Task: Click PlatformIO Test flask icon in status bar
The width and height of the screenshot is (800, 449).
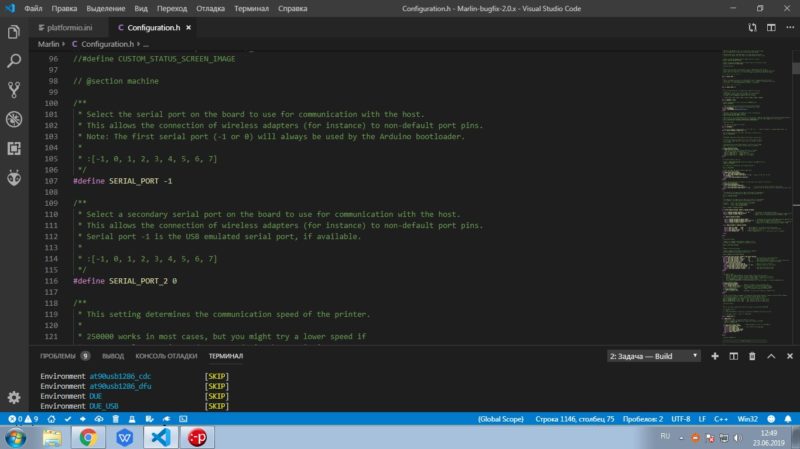Action: [x=132, y=419]
